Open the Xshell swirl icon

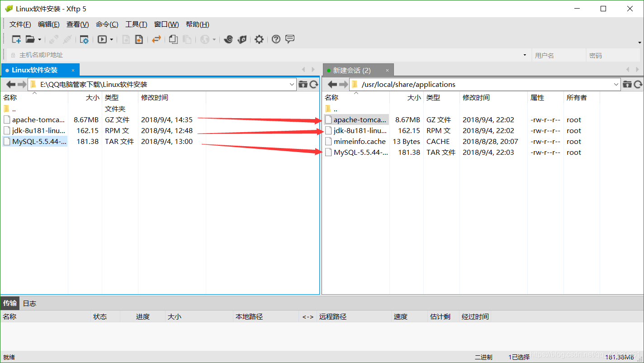[228, 39]
